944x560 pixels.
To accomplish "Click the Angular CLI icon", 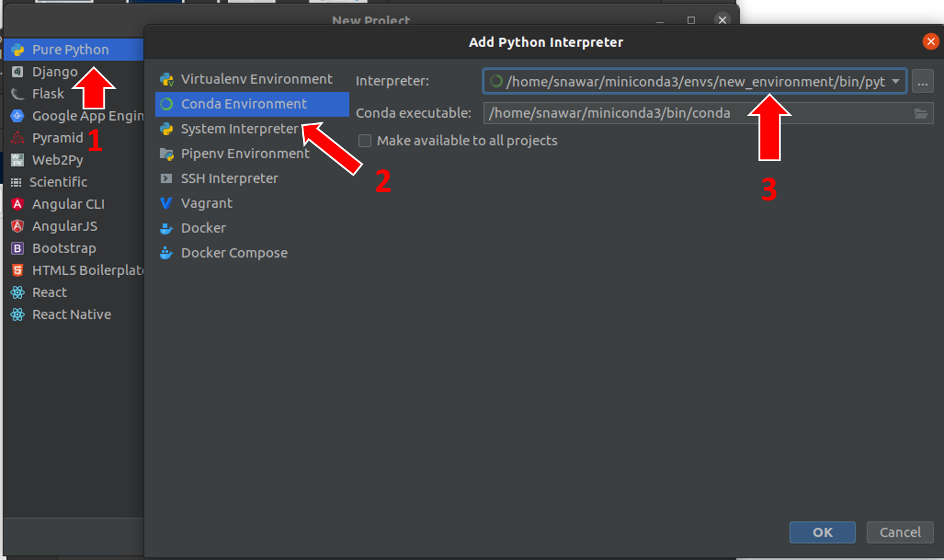I will [18, 204].
